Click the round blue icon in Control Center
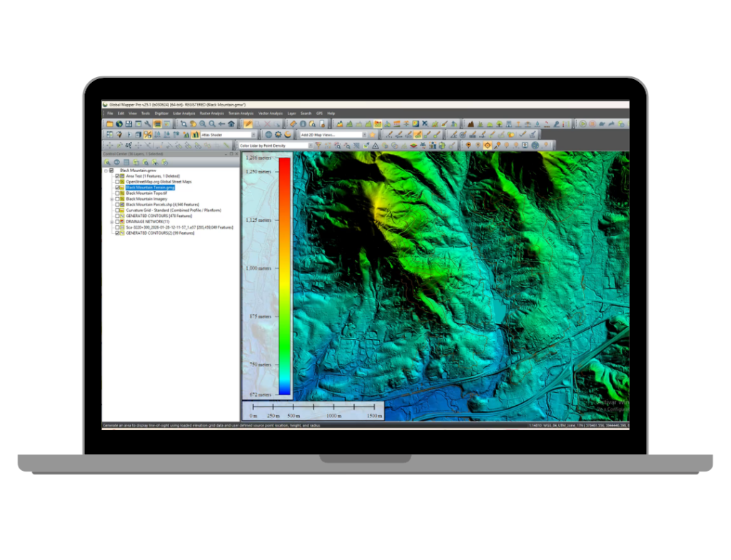Image resolution: width=731 pixels, height=560 pixels. click(116, 162)
